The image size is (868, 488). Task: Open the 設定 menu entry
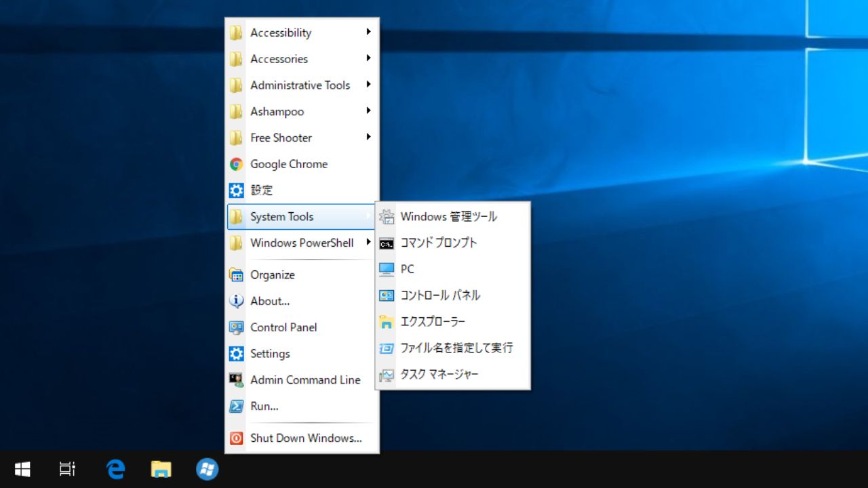point(302,190)
